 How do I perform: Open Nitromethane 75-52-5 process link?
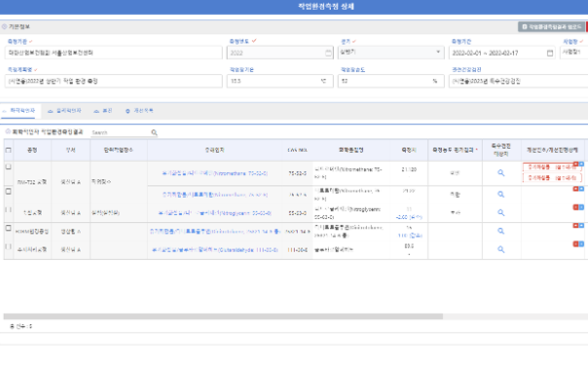[215, 173]
